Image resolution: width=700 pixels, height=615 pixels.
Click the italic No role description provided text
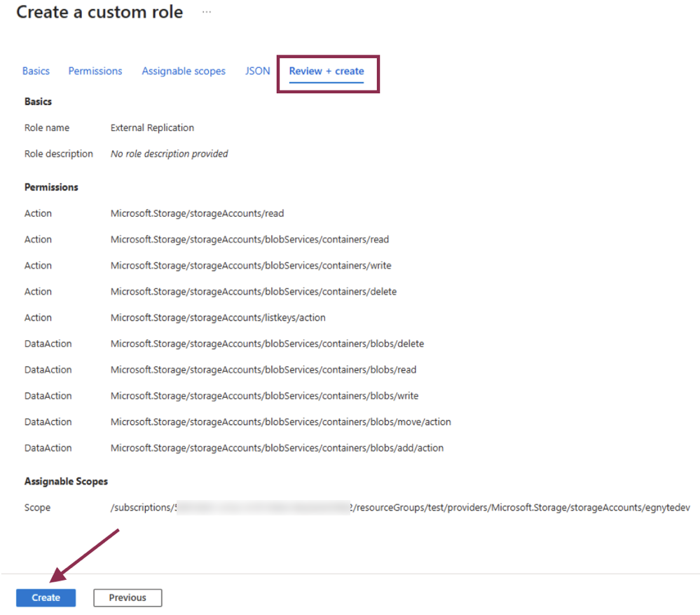[x=169, y=154]
